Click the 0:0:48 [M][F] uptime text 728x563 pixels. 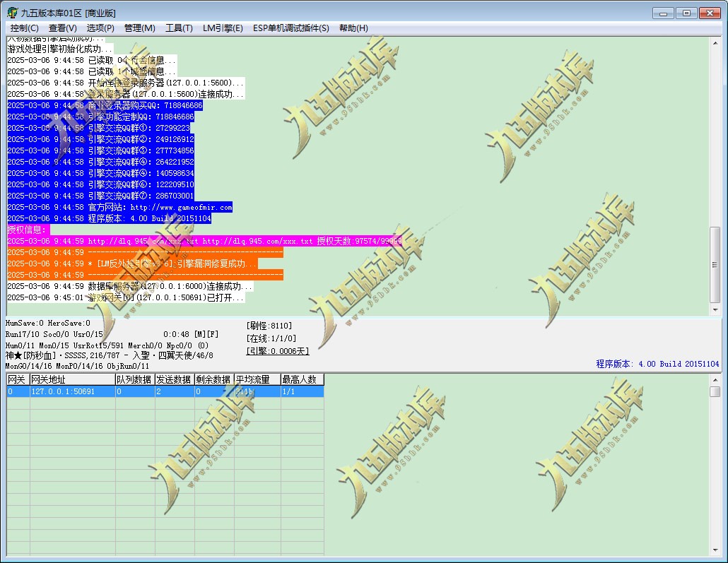[x=191, y=334]
